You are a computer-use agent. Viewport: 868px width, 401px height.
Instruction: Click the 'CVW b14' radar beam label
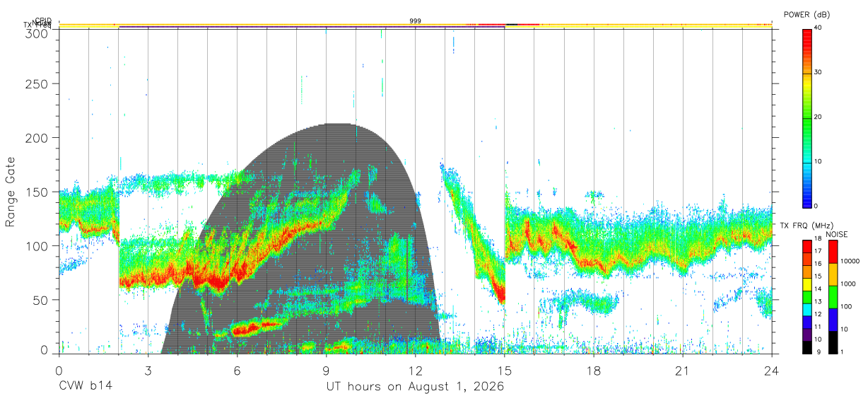coord(86,387)
